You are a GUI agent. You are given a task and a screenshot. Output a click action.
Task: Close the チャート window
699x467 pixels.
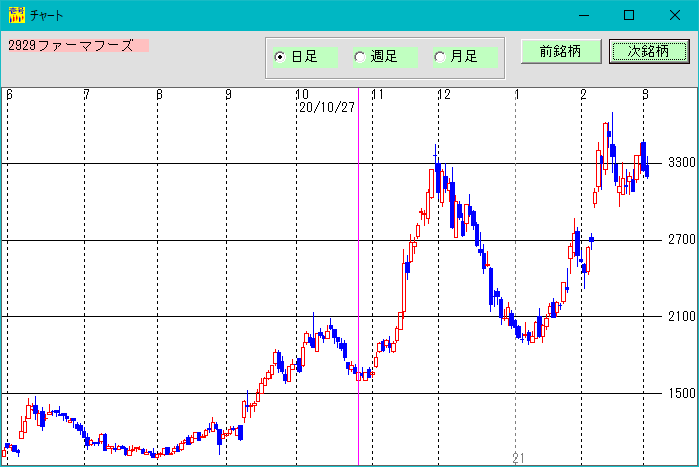[x=675, y=15]
